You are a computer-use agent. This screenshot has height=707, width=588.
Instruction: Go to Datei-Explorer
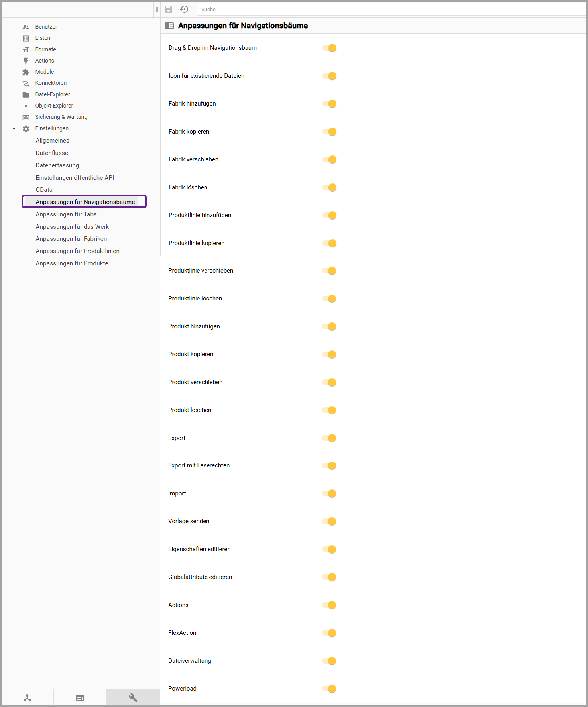pyautogui.click(x=52, y=95)
